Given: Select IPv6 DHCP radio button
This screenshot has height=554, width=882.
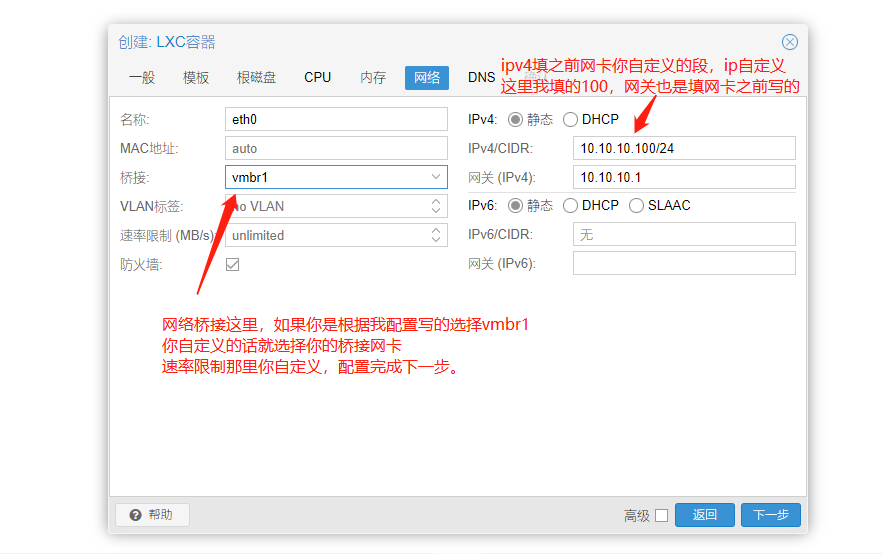Looking at the screenshot, I should pos(570,206).
